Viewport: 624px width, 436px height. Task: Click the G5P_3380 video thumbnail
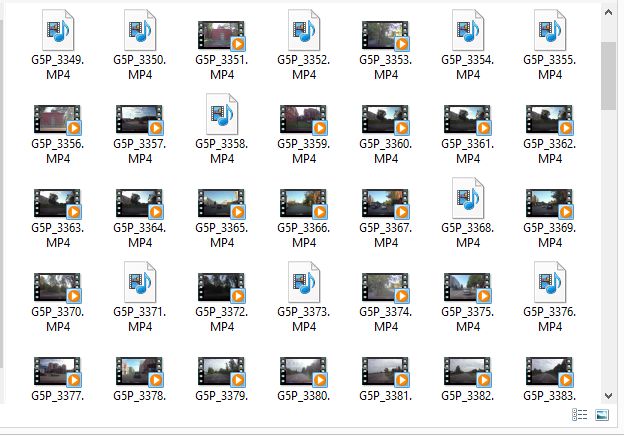point(303,372)
